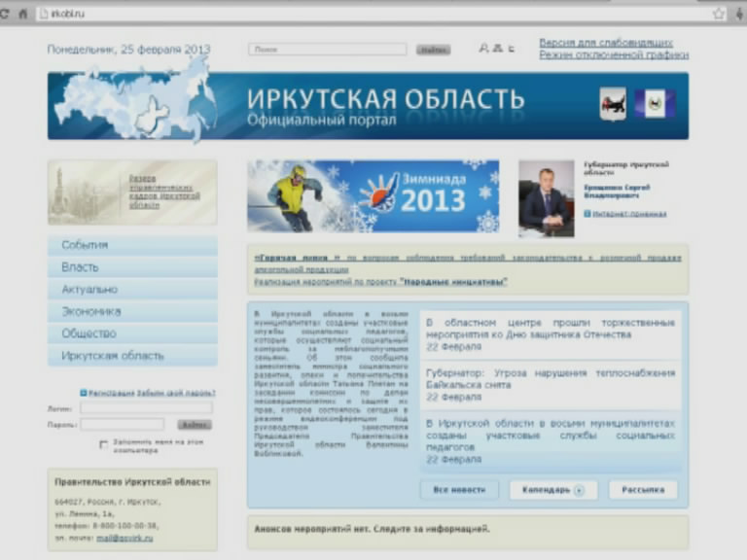747x560 pixels.
Task: Open the Интернет-приемная link
Action: 629,214
